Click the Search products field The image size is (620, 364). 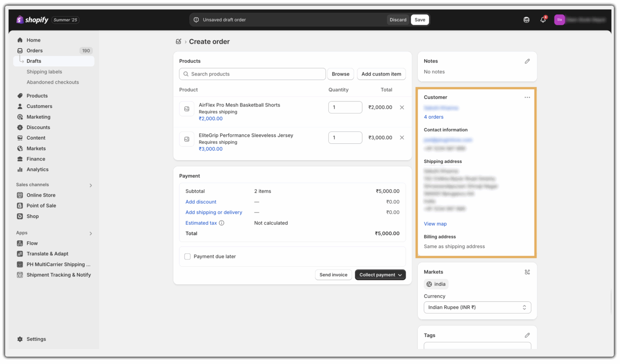coord(253,74)
